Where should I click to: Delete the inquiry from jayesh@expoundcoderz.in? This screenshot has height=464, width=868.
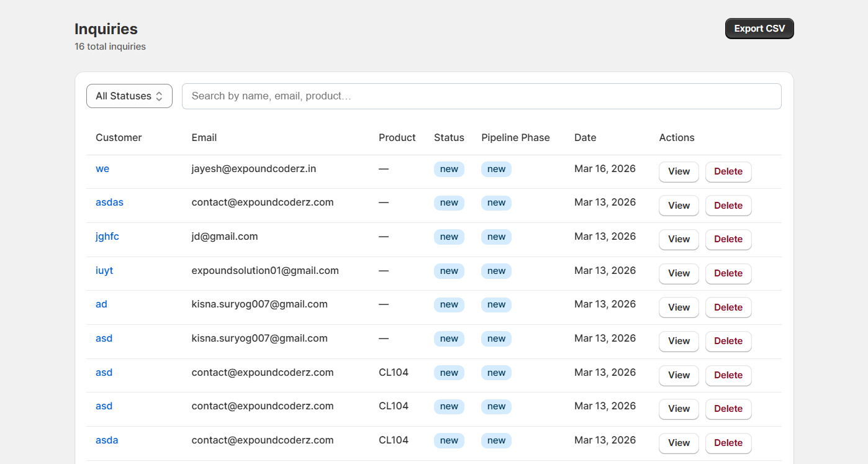coord(728,172)
